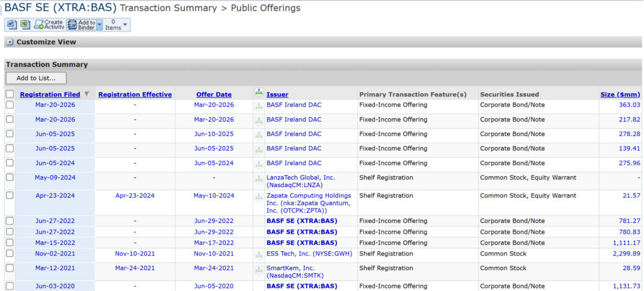Sort by the Size ($mm) column
Viewport: 644px width, 291px height.
coord(620,94)
